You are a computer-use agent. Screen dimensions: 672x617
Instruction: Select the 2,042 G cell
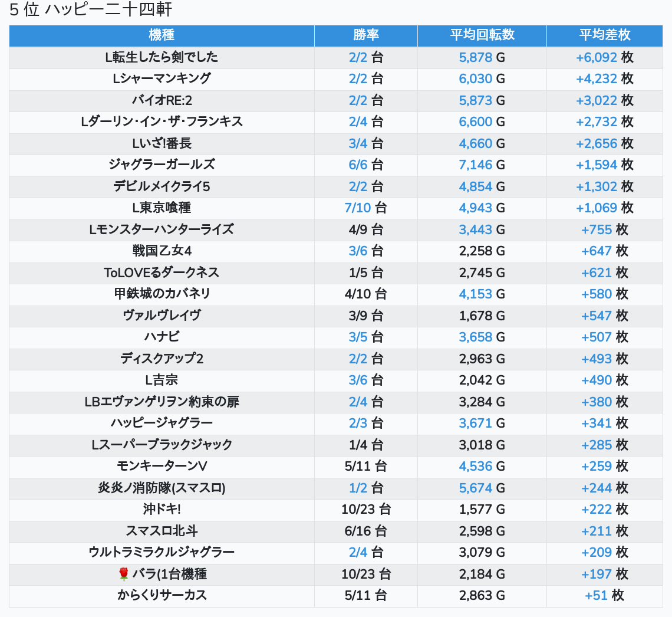pos(482,380)
